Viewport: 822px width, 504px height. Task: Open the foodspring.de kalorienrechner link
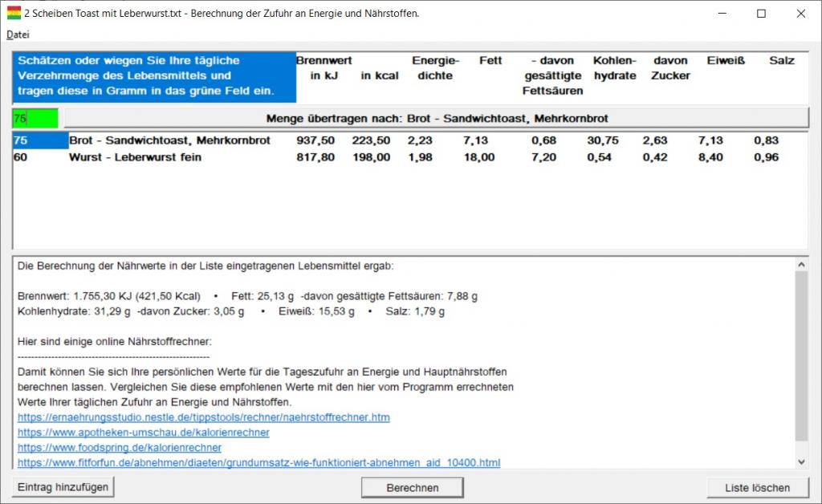(x=119, y=448)
